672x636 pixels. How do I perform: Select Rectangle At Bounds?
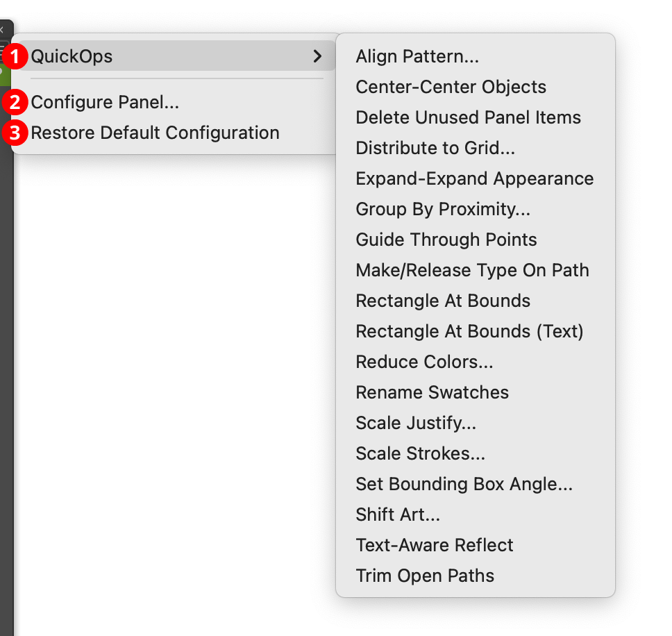[x=442, y=301]
